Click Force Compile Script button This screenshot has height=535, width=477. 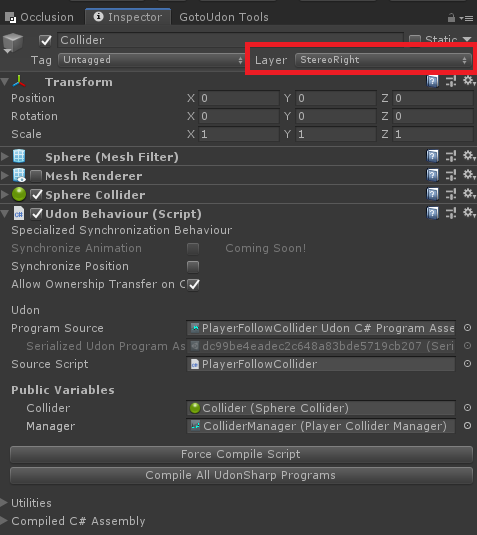[241, 454]
